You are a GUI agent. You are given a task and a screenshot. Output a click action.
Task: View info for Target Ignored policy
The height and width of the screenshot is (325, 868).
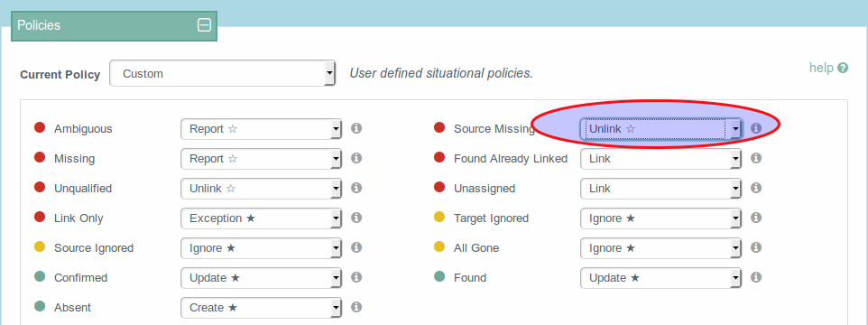[756, 218]
